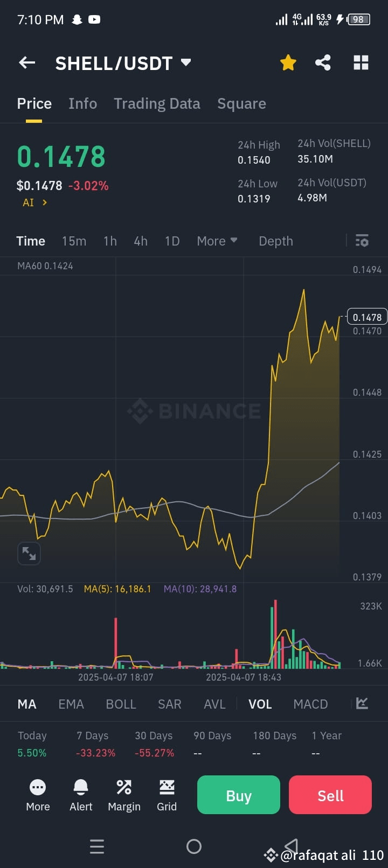Screen dimensions: 388x868
Task: Enable the MA indicator
Action: pos(27,704)
